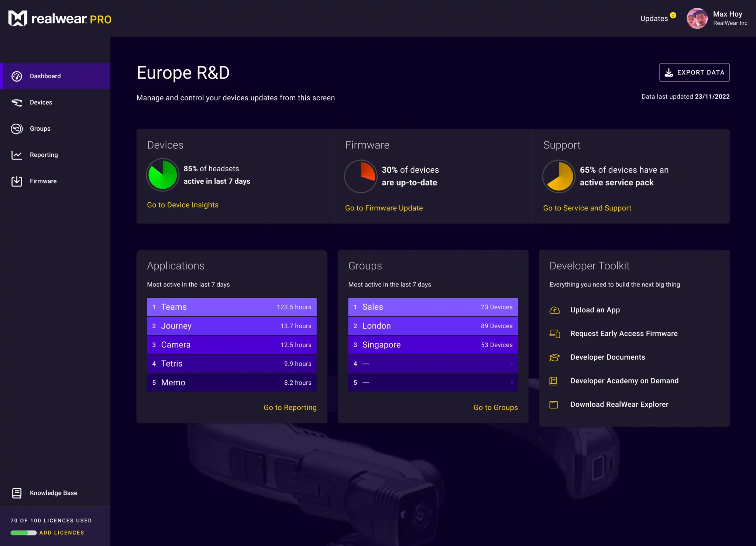Click the Developer Academy on Demand icon
The width and height of the screenshot is (756, 546).
[x=553, y=381]
